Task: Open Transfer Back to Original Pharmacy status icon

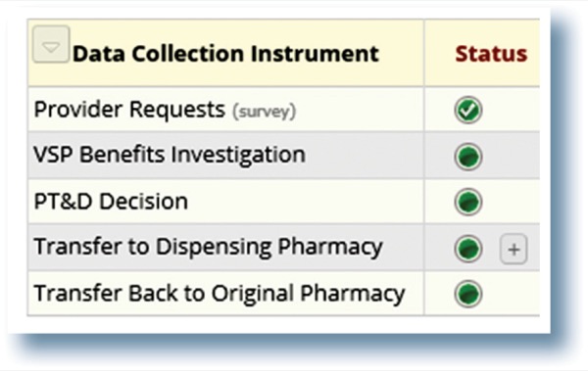Action: coord(468,294)
